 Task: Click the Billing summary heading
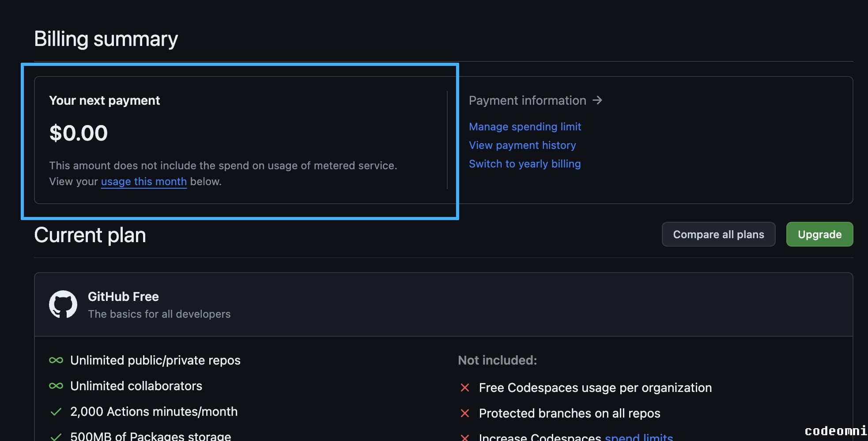pos(106,39)
